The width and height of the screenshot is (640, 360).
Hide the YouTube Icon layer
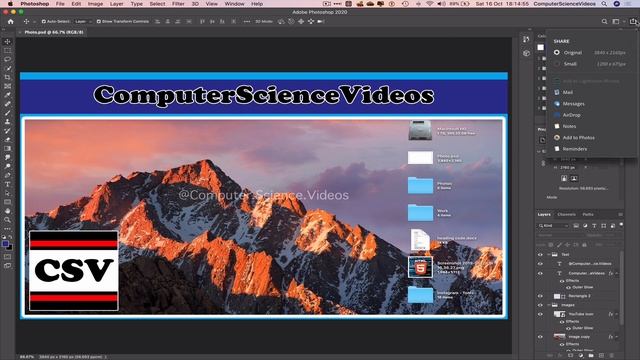(x=540, y=314)
